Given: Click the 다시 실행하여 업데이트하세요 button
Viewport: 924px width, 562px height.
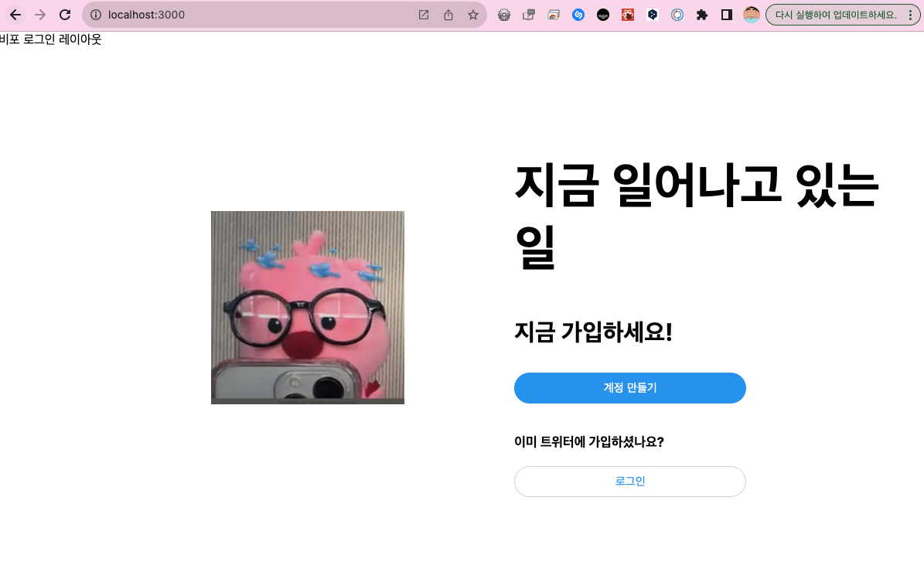Looking at the screenshot, I should [836, 15].
